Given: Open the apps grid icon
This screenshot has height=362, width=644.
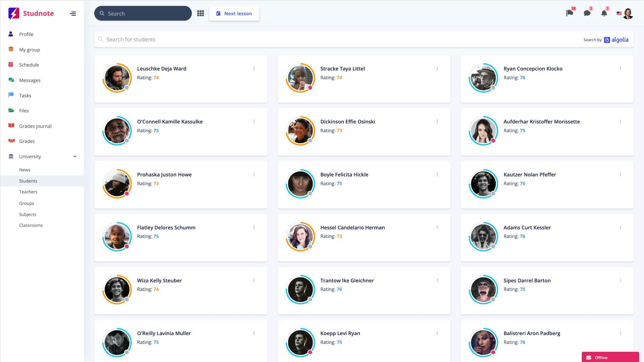Looking at the screenshot, I should (x=200, y=13).
